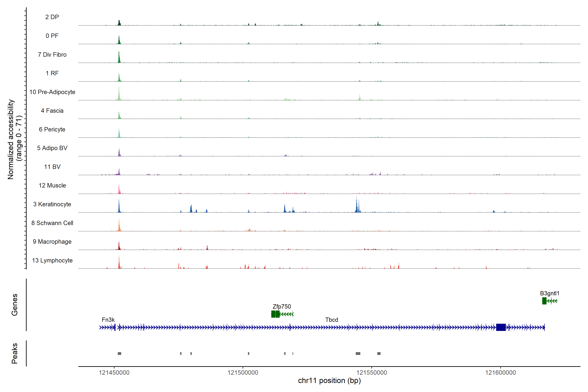Click the Genes panel label
The height and width of the screenshot is (392, 588).
(15, 304)
